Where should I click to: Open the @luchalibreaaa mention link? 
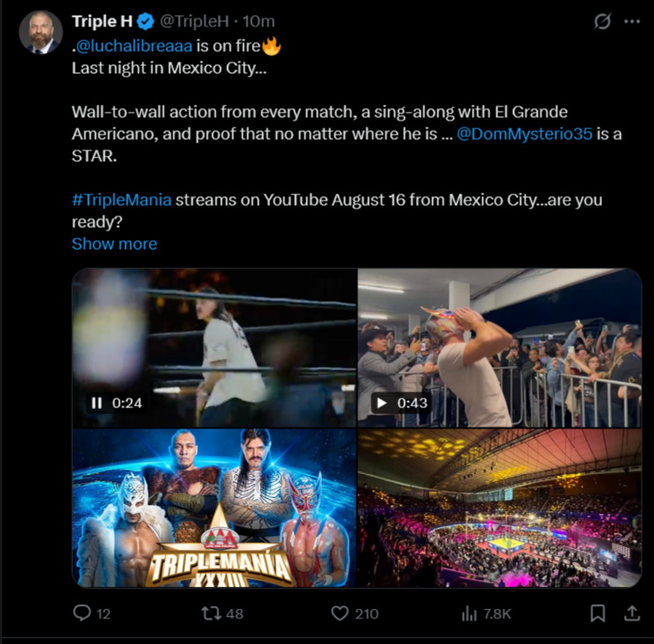click(134, 46)
